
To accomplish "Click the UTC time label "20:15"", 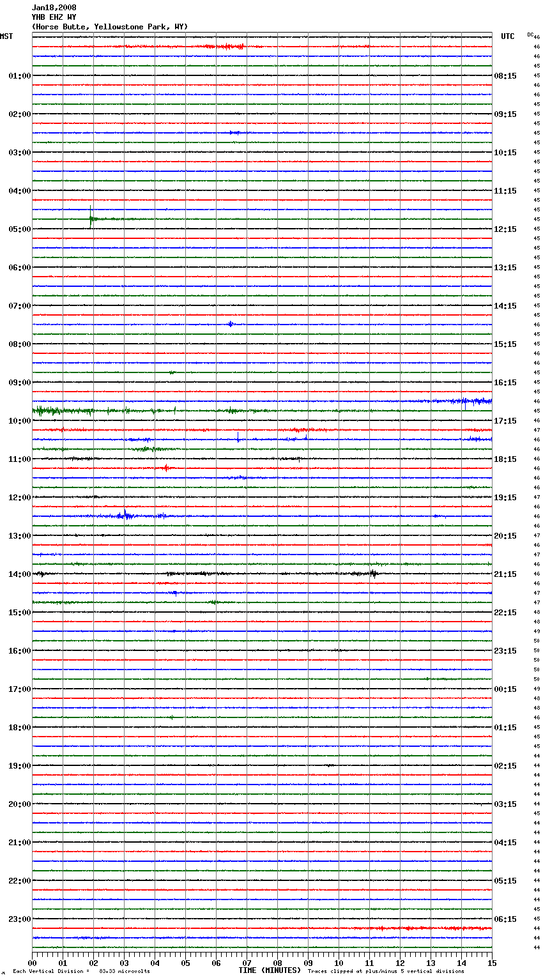I will 505,536.
